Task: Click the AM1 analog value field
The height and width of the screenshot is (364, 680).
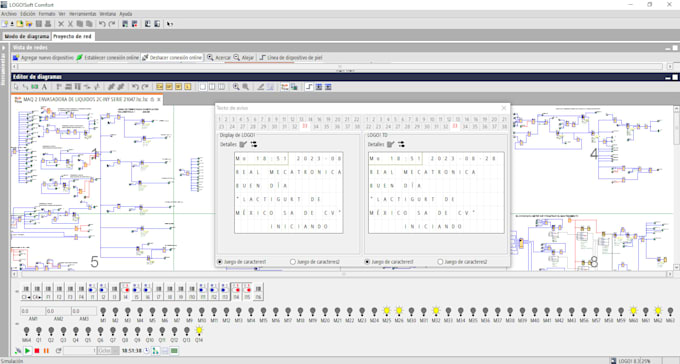Action: coord(33,311)
